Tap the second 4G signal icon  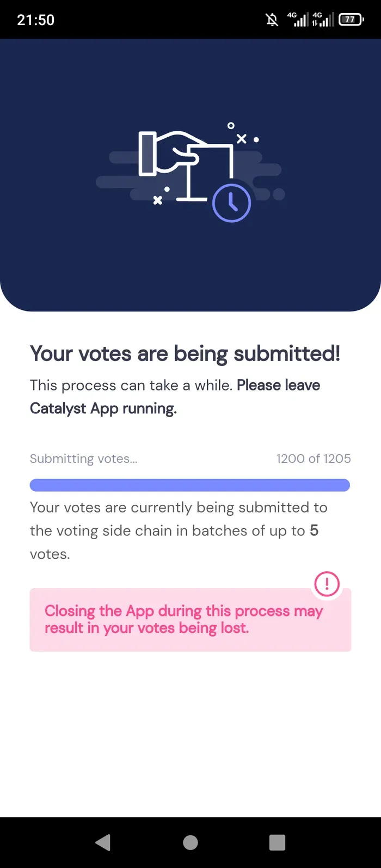(x=323, y=20)
